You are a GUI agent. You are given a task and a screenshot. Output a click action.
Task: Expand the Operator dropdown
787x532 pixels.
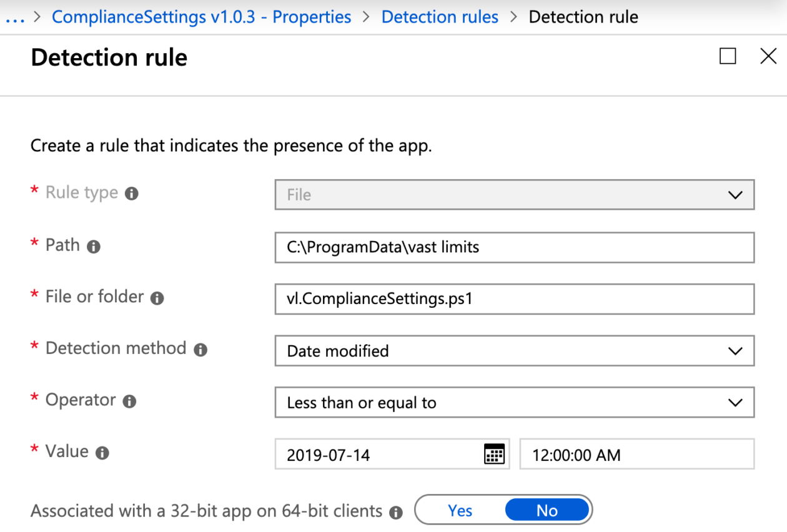pyautogui.click(x=736, y=402)
